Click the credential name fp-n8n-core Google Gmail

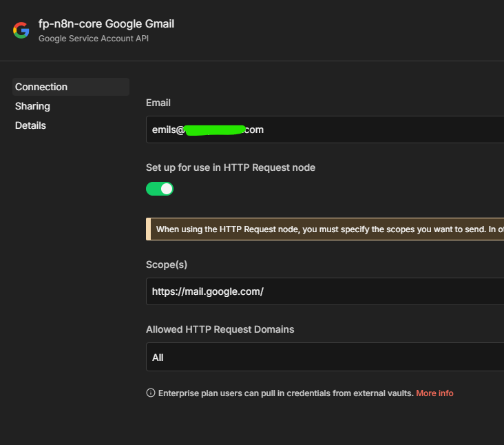point(106,24)
